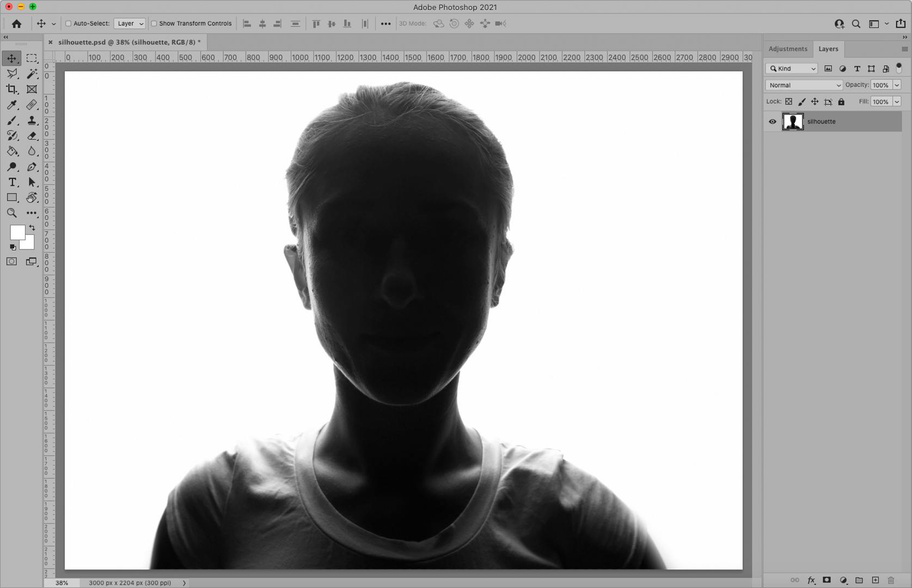Select the Brush tool
Image resolution: width=912 pixels, height=588 pixels.
[12, 120]
